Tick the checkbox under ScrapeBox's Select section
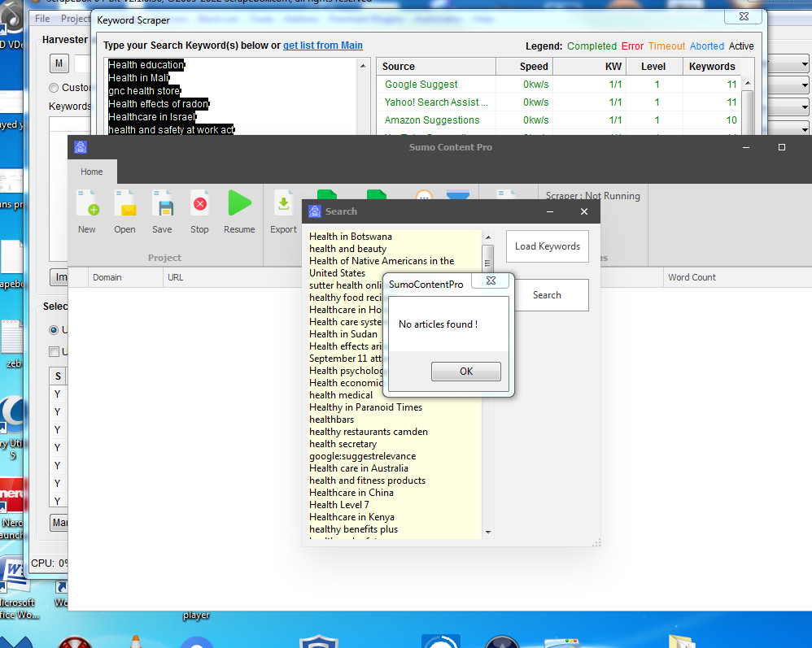The height and width of the screenshot is (648, 812). [x=54, y=352]
